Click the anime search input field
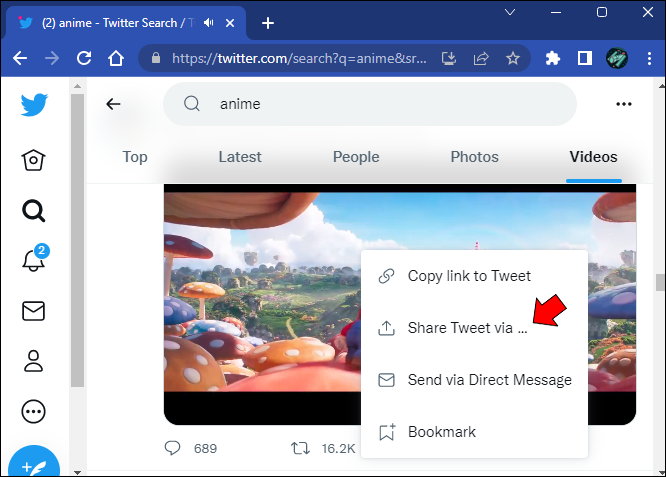The image size is (666, 477). (x=370, y=104)
